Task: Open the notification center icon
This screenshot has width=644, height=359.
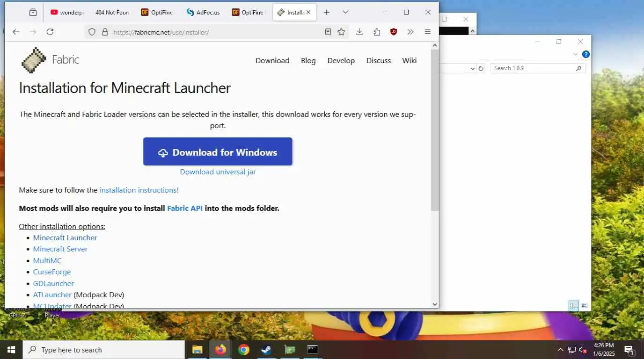Action: tap(629, 350)
